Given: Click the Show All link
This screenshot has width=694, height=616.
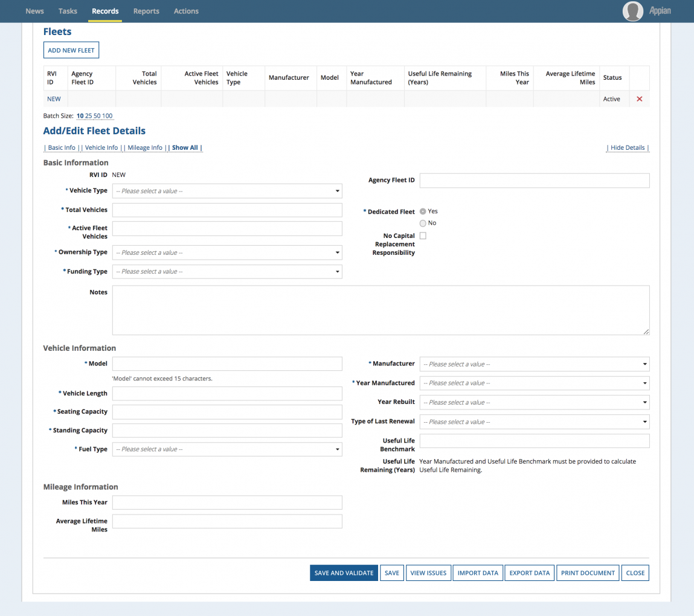Looking at the screenshot, I should [x=185, y=148].
